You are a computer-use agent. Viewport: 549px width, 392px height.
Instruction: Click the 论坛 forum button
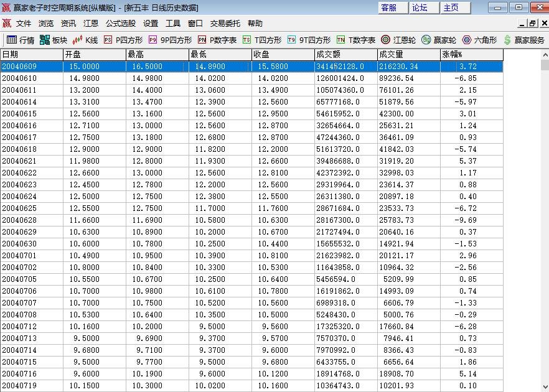425,7
